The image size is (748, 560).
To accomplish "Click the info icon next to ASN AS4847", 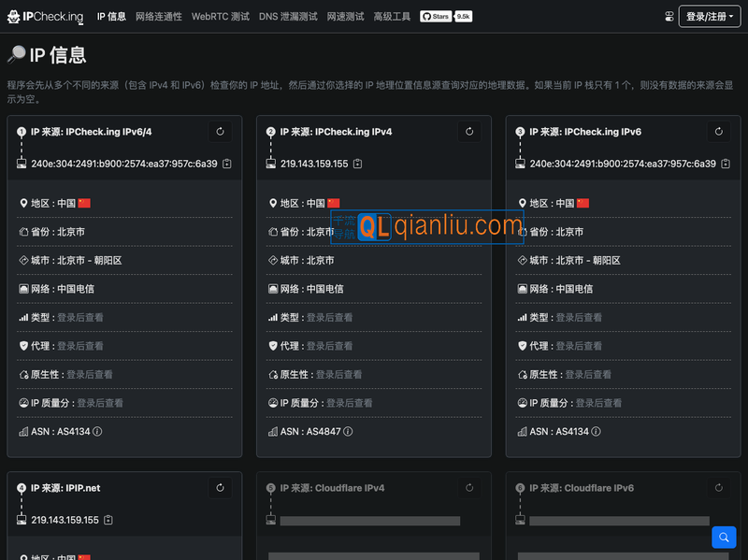I will (x=348, y=432).
